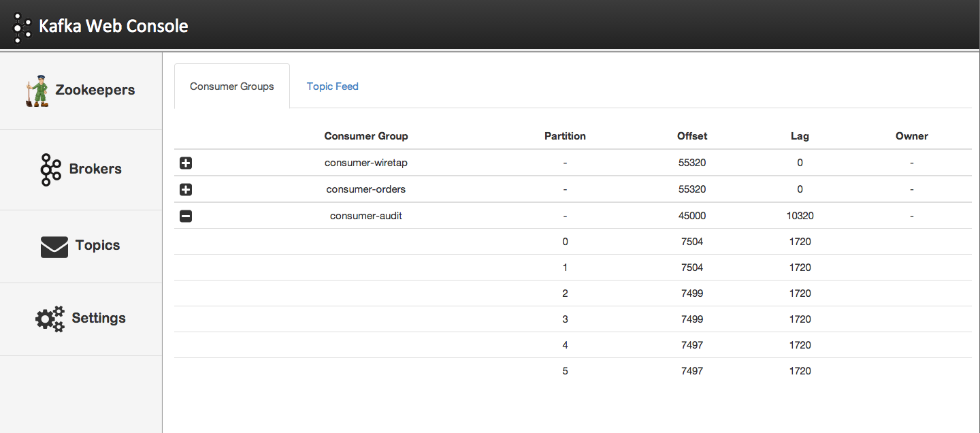980x433 pixels.
Task: Click the Consumer Group column header
Action: click(x=366, y=136)
